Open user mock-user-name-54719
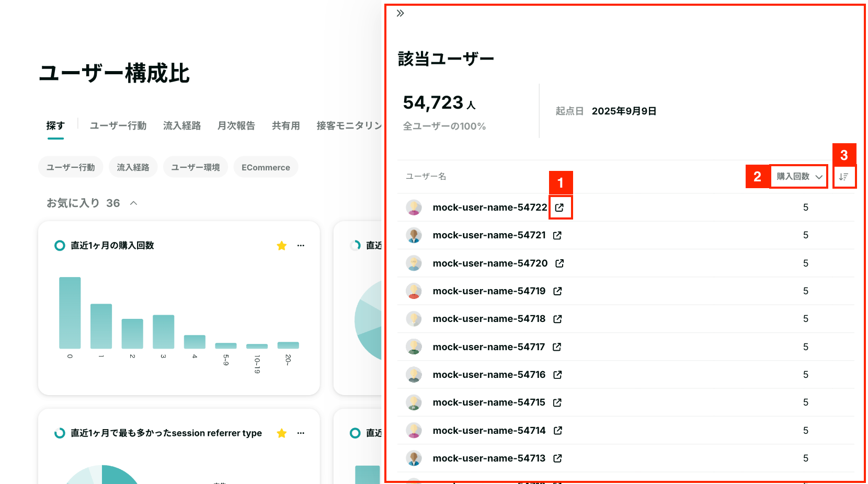The image size is (868, 484). pyautogui.click(x=489, y=291)
